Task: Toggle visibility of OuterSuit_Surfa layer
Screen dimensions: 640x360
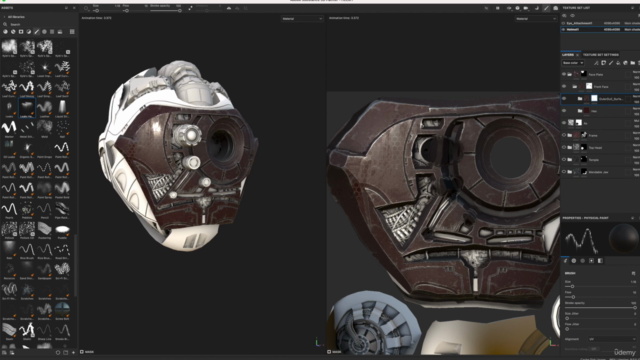Action: (x=564, y=99)
